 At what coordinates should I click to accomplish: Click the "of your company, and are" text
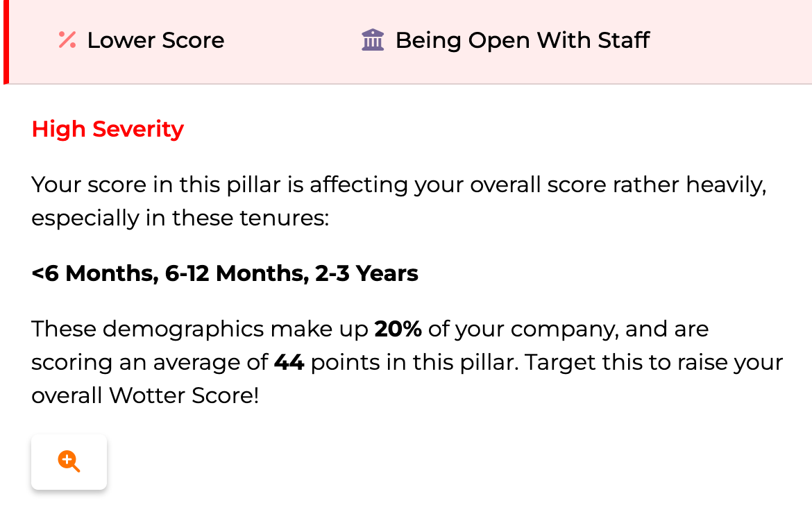(x=568, y=328)
